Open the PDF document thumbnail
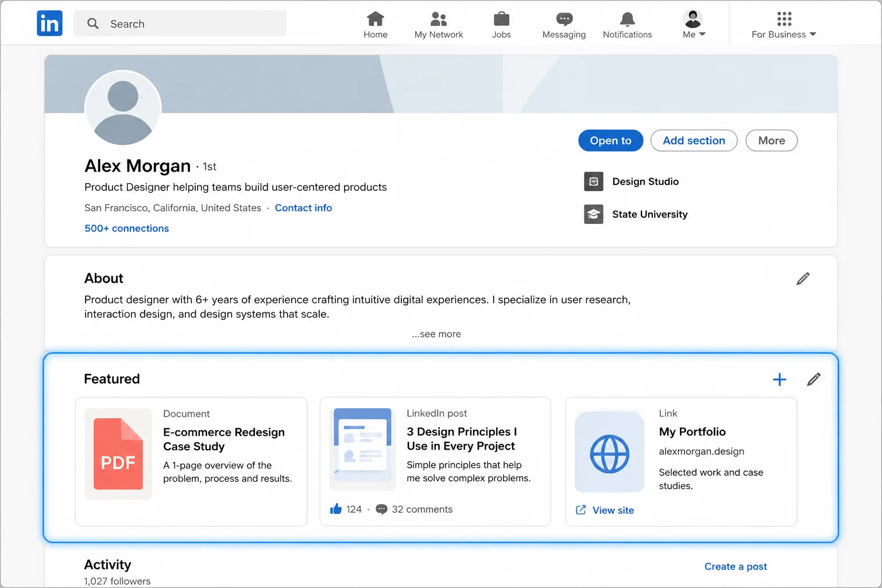Viewport: 882px width, 588px height. tap(118, 454)
